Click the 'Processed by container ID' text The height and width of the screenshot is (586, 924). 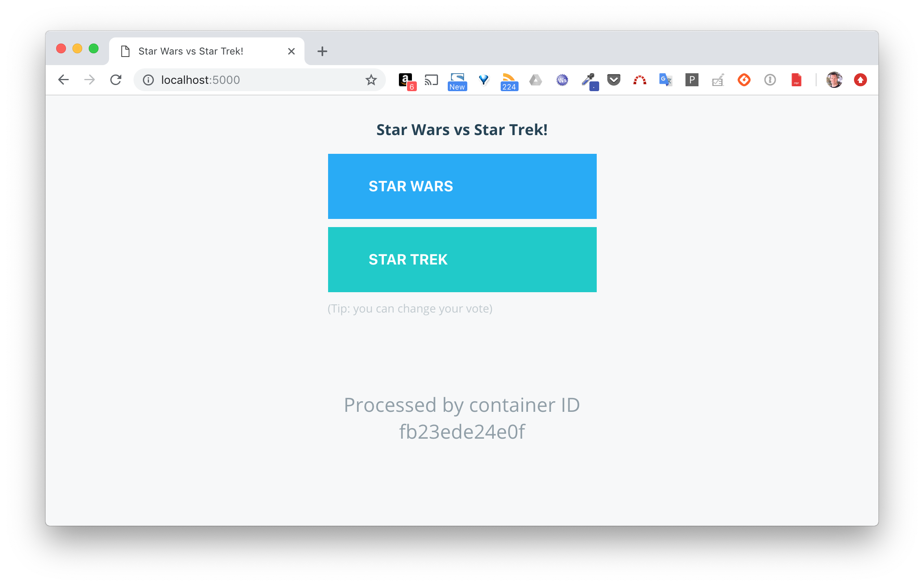click(x=462, y=405)
